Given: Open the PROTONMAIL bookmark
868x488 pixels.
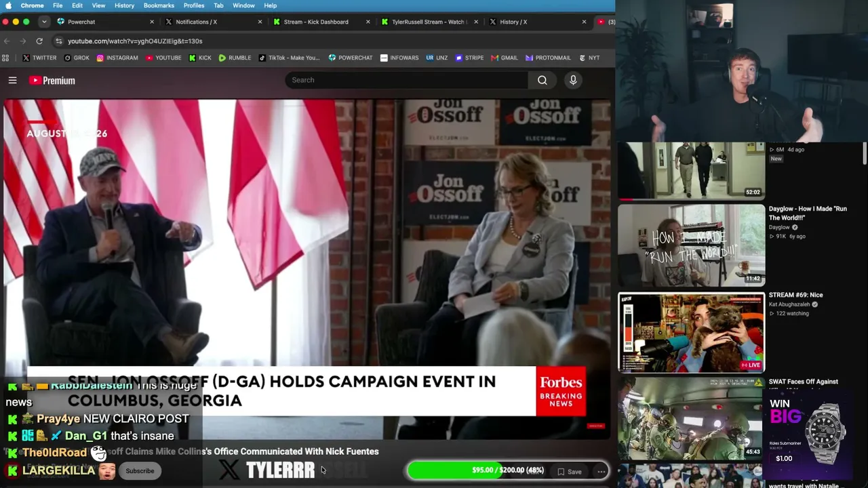Looking at the screenshot, I should click(548, 58).
